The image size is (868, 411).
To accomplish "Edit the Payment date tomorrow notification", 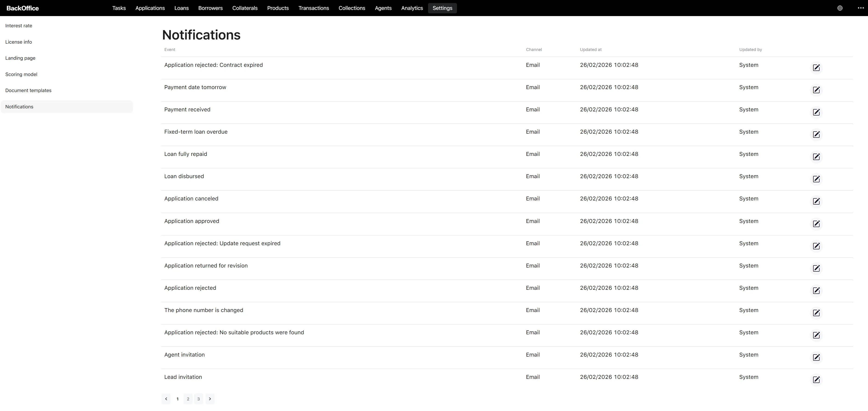I will (x=816, y=90).
